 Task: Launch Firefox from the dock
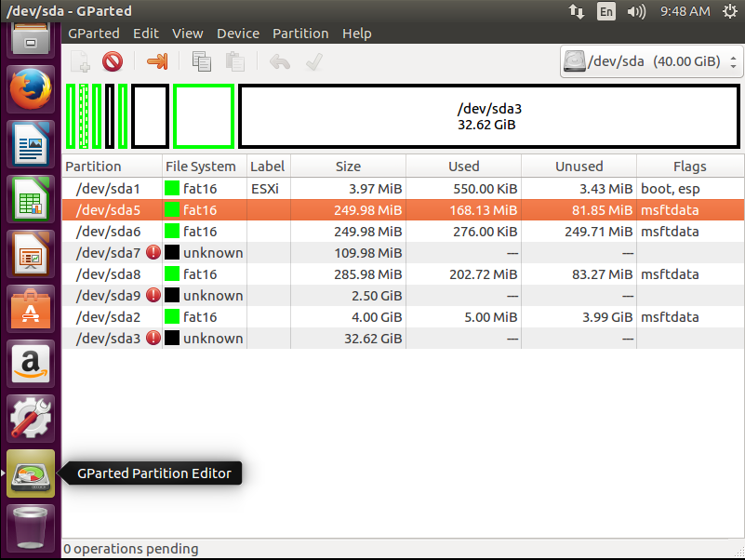pyautogui.click(x=31, y=90)
